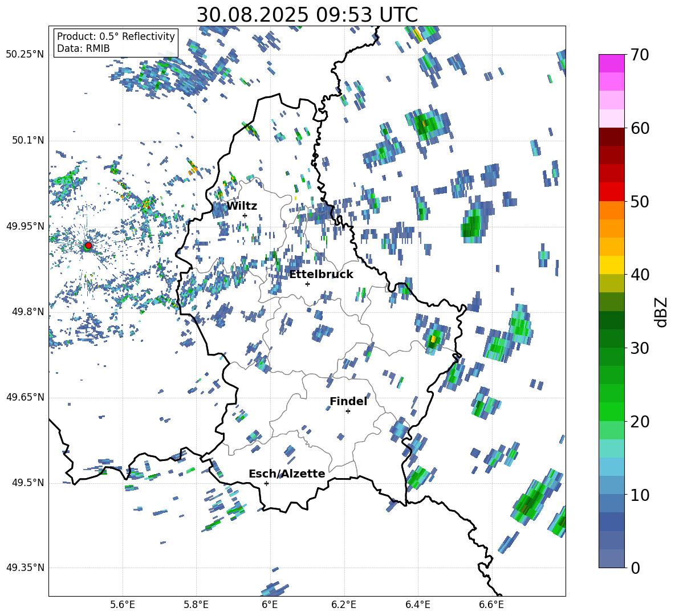Click the 49.8°N latitude label
Screen dimensions: 675x616
[x=27, y=312]
